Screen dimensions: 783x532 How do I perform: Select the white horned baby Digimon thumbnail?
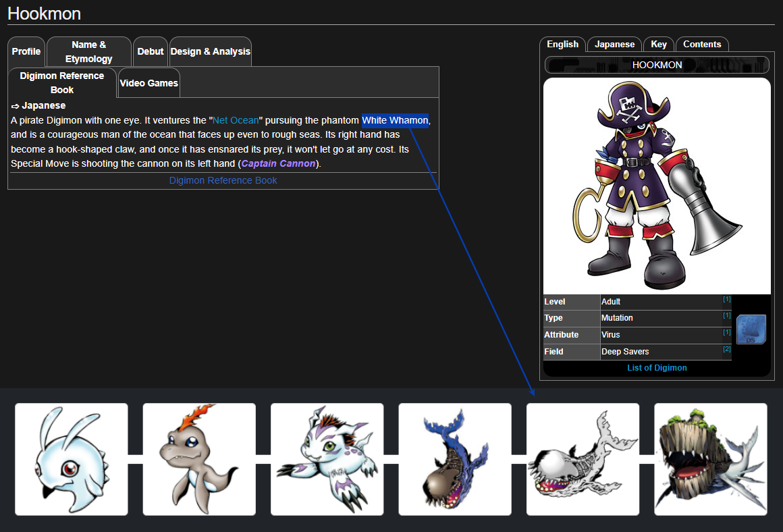[x=72, y=460]
